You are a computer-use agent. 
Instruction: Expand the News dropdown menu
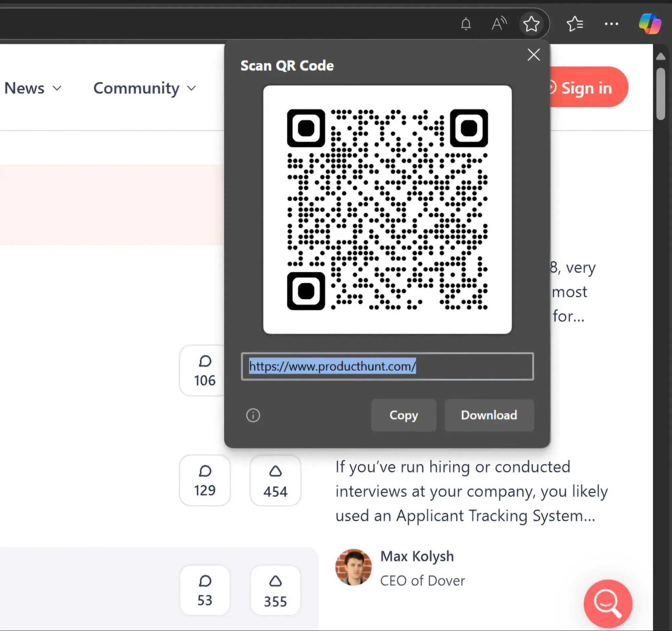click(33, 87)
